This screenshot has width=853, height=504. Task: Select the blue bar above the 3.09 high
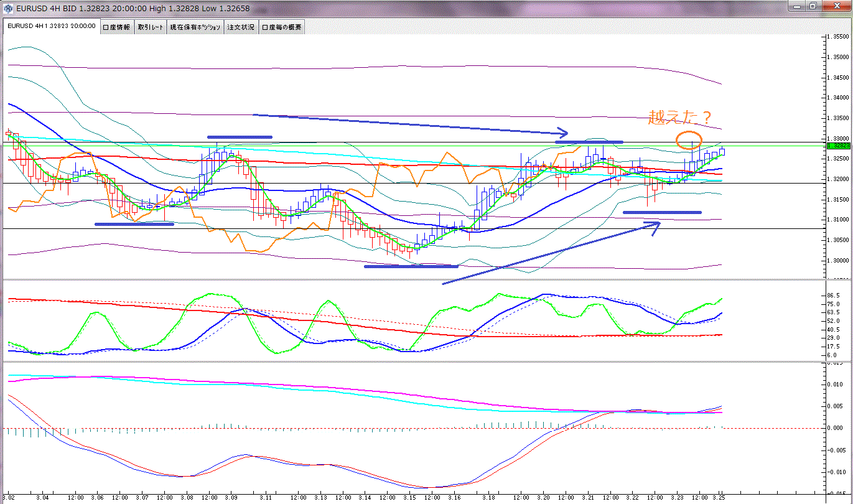pos(240,136)
